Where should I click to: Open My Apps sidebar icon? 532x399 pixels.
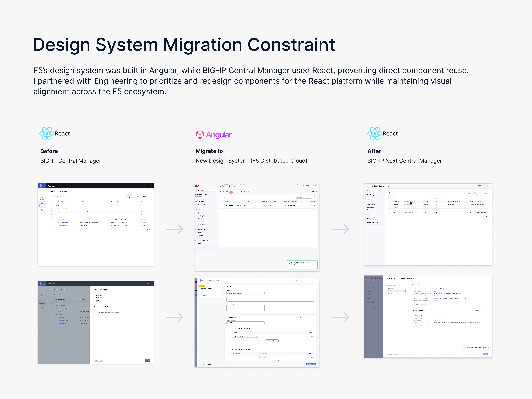pyautogui.click(x=42, y=198)
